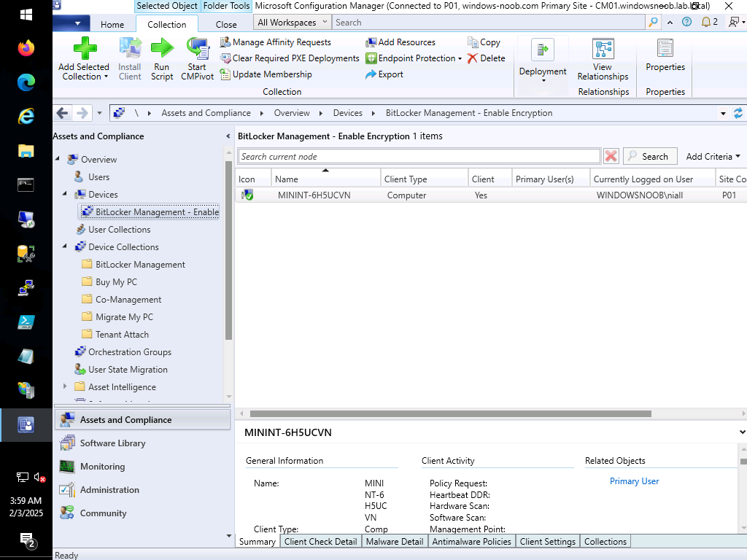The height and width of the screenshot is (560, 747).
Task: Click the global Search field
Action: 489,23
